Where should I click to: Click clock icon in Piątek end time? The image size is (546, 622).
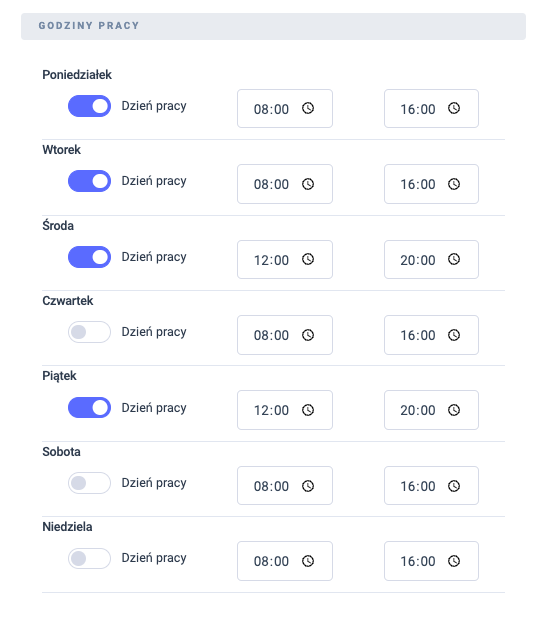454,410
